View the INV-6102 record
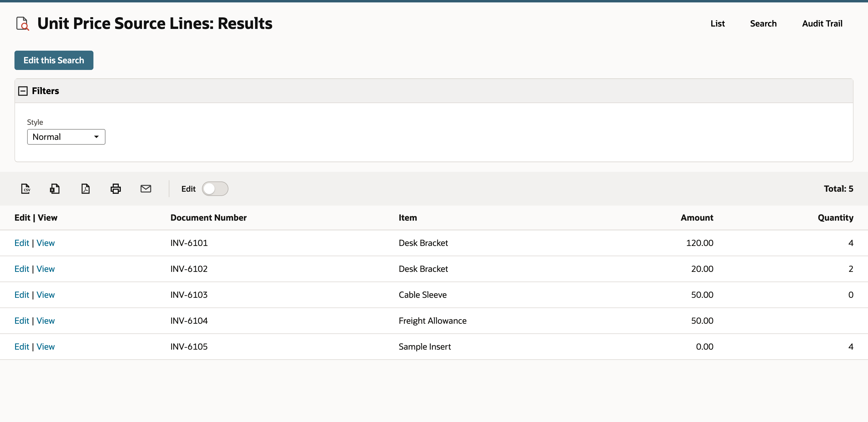Screen dimensions: 868x422 click(x=46, y=269)
